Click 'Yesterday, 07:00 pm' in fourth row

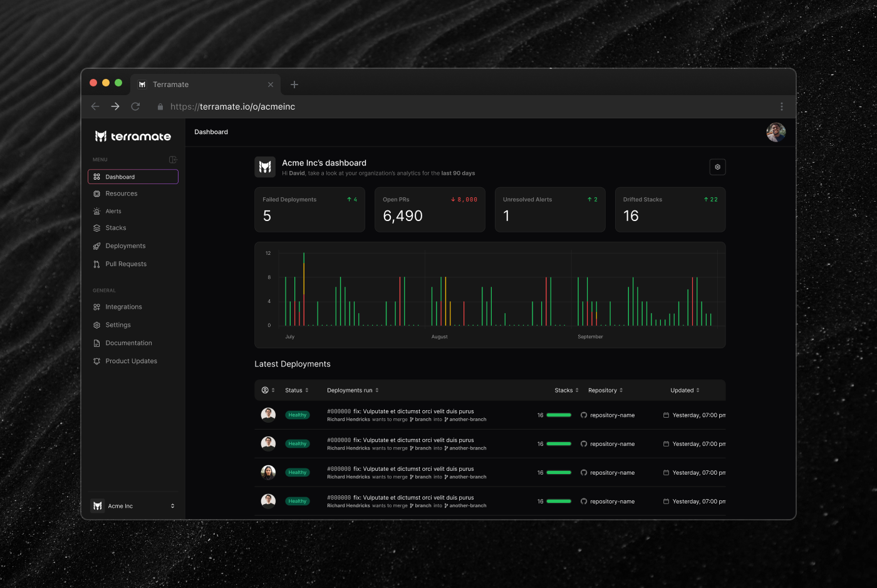[699, 502]
